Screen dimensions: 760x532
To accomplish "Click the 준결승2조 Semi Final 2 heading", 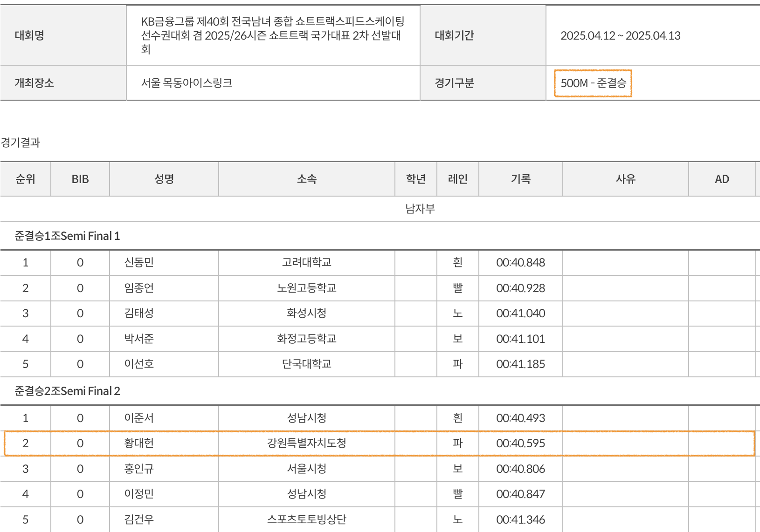I will point(67,391).
